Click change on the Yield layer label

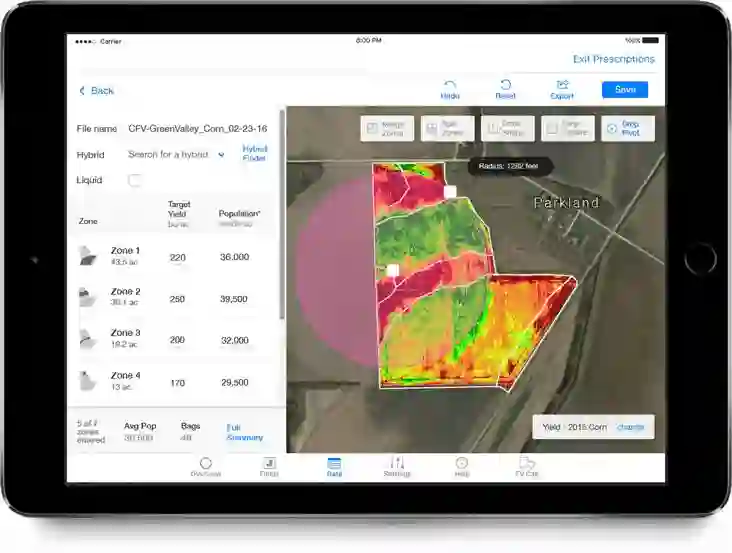[630, 427]
